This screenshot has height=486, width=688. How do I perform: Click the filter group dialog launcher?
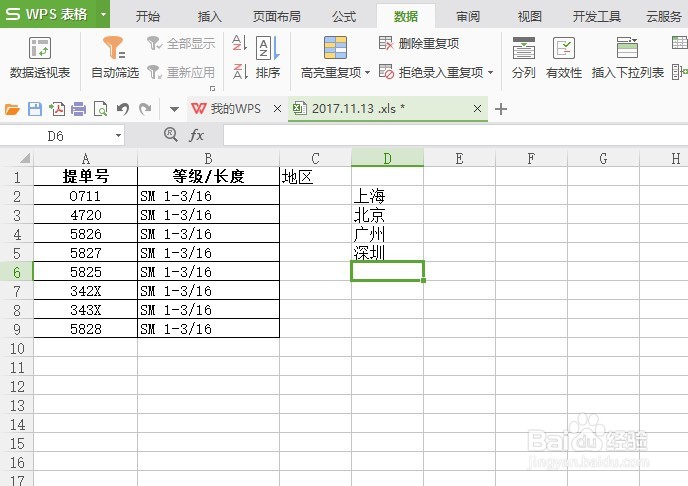tap(212, 89)
